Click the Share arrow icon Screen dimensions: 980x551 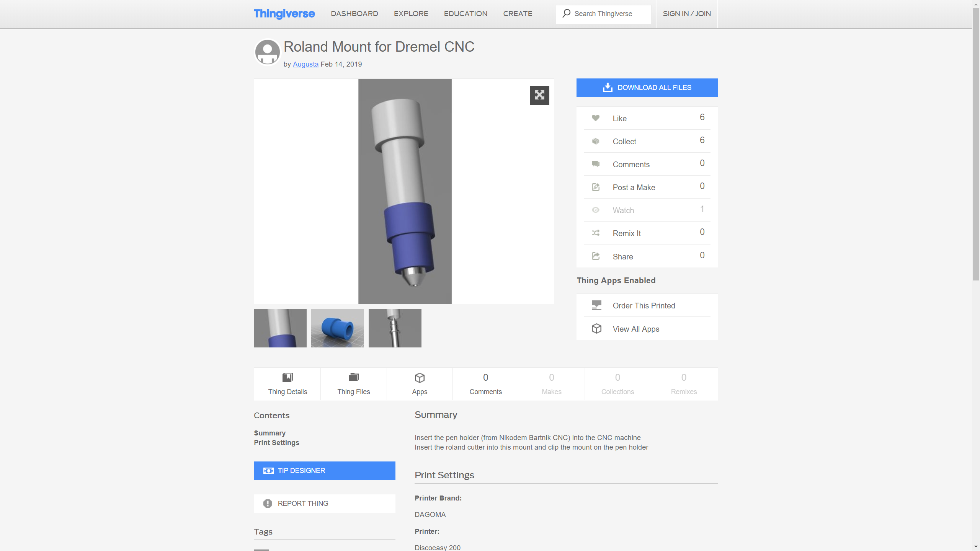[596, 256]
